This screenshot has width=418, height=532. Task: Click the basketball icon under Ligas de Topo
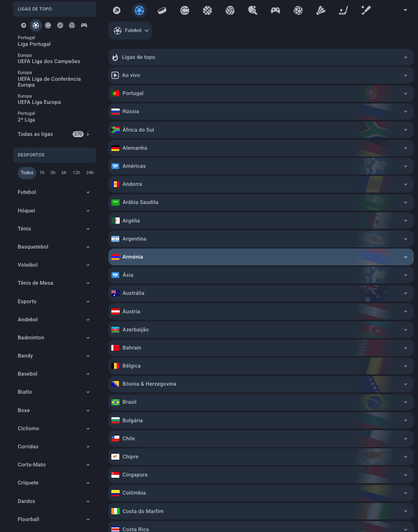click(x=60, y=26)
